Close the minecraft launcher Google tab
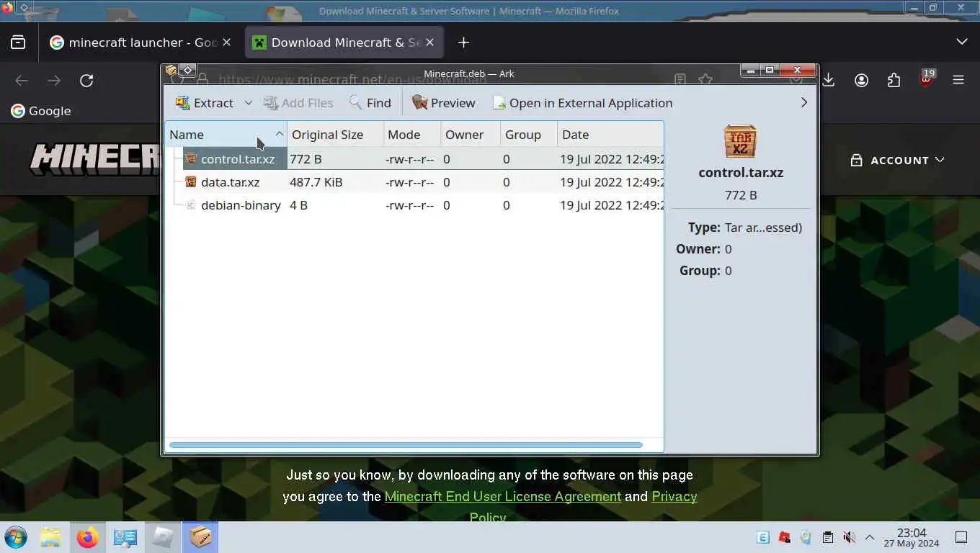Image resolution: width=980 pixels, height=553 pixels. click(x=226, y=42)
